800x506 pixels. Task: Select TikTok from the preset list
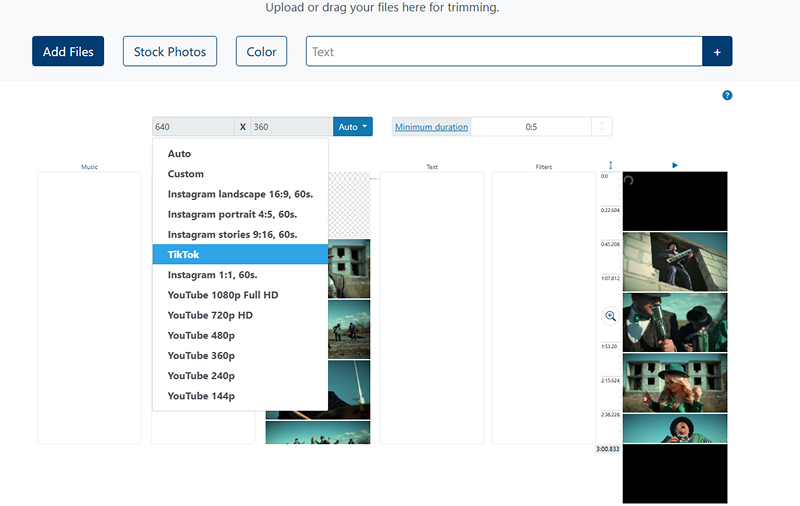(240, 255)
